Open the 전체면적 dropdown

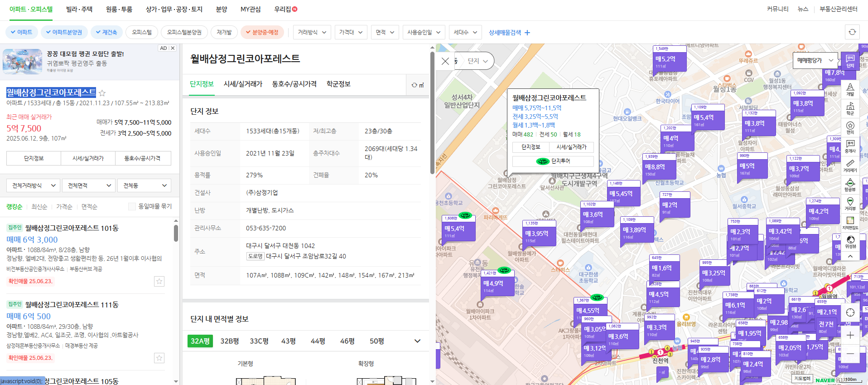point(89,185)
